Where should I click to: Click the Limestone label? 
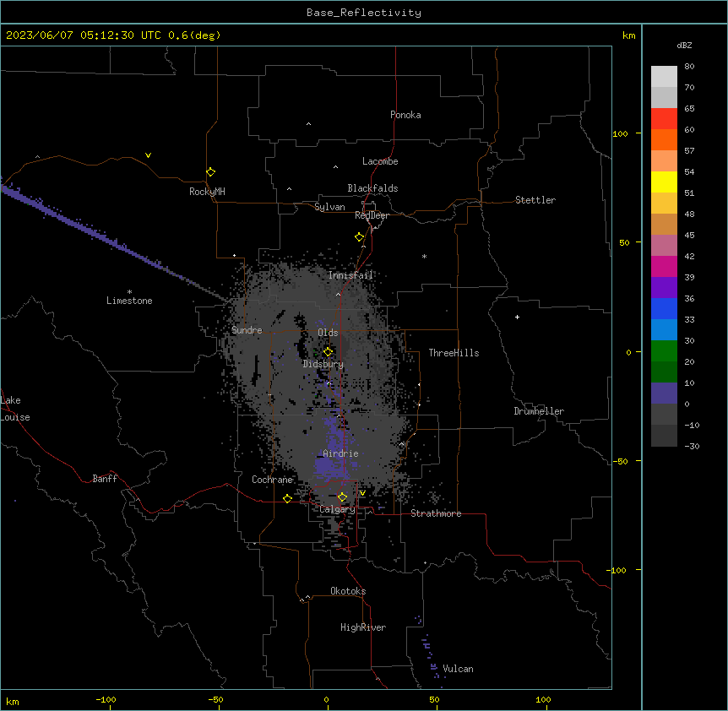pos(129,301)
